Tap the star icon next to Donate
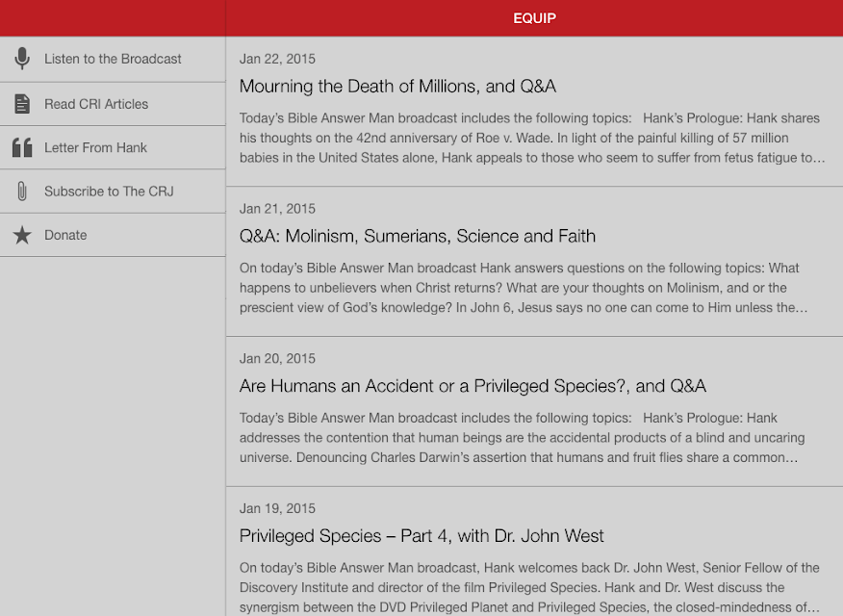 (22, 235)
